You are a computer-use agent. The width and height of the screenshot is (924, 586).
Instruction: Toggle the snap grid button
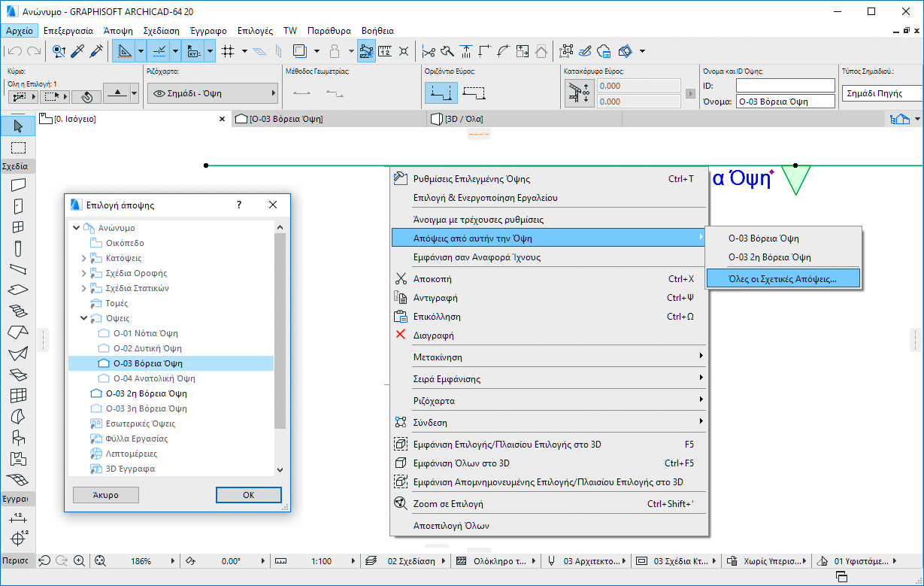click(x=229, y=51)
